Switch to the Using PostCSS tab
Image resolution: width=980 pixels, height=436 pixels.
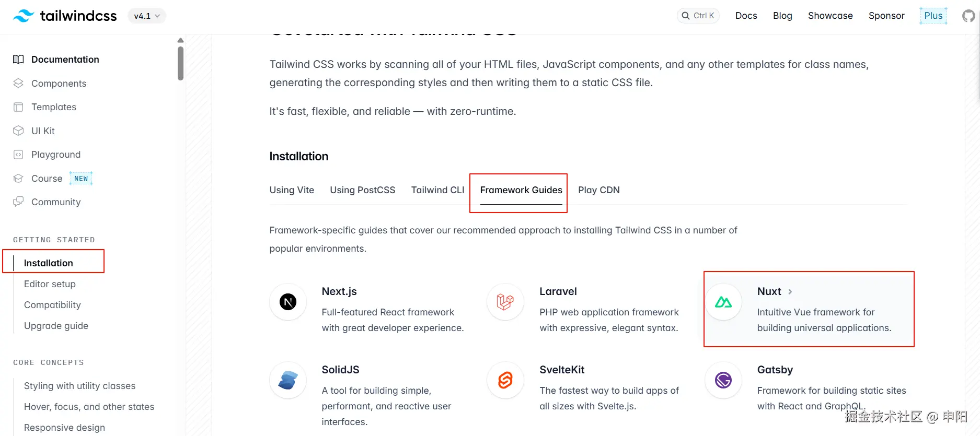(x=362, y=190)
